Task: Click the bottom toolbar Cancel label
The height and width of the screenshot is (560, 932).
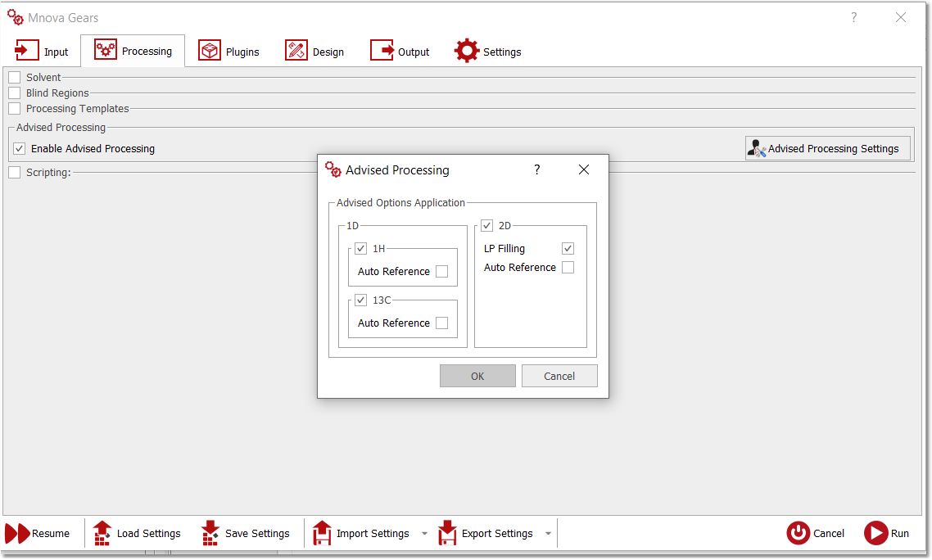Action: tap(829, 534)
